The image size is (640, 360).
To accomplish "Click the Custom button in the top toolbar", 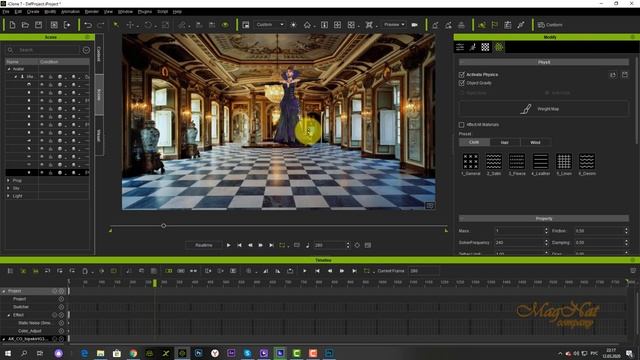I will pyautogui.click(x=550, y=25).
